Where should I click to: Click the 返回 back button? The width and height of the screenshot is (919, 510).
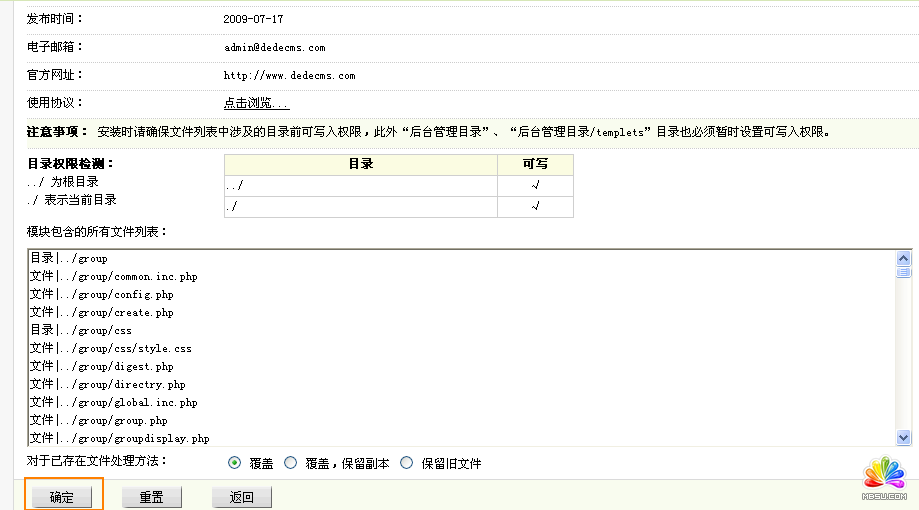tap(241, 497)
